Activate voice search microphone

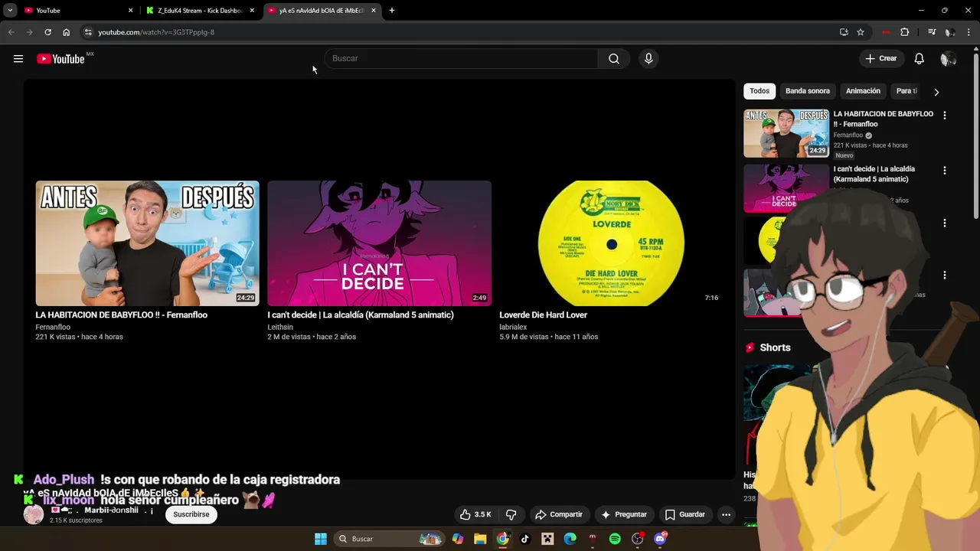pyautogui.click(x=648, y=59)
